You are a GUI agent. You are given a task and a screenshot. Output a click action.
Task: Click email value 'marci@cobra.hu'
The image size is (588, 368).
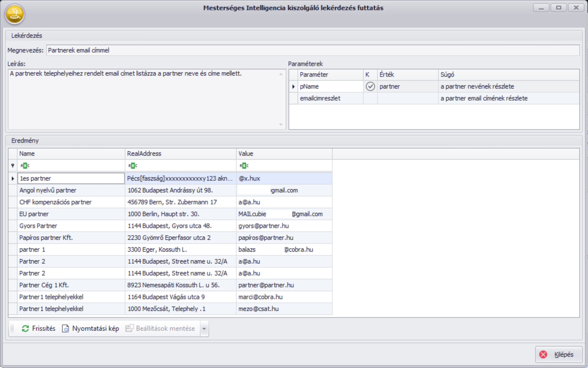pos(284,297)
